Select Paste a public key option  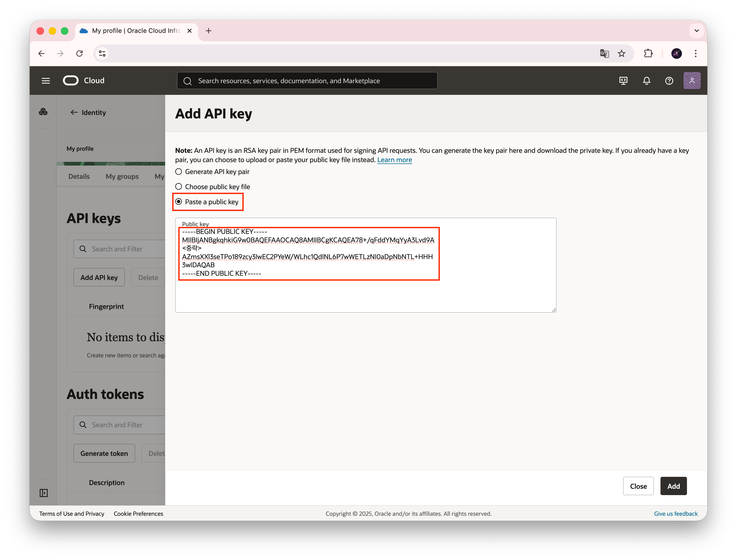point(179,202)
